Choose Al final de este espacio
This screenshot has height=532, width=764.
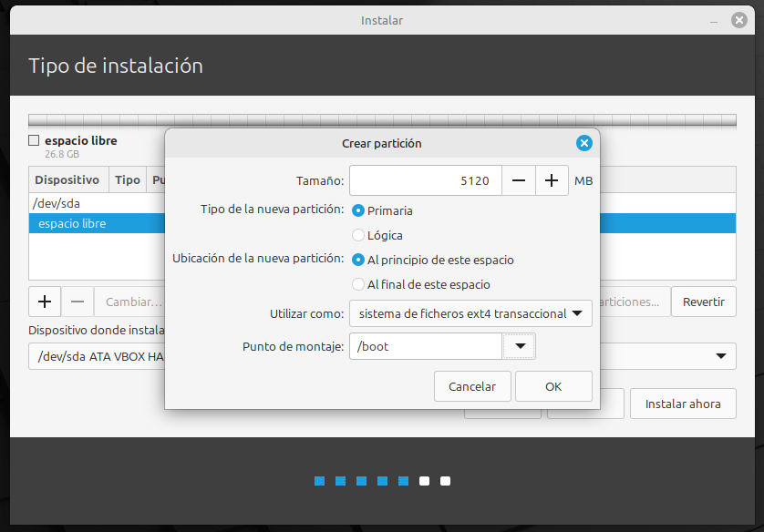pos(359,284)
